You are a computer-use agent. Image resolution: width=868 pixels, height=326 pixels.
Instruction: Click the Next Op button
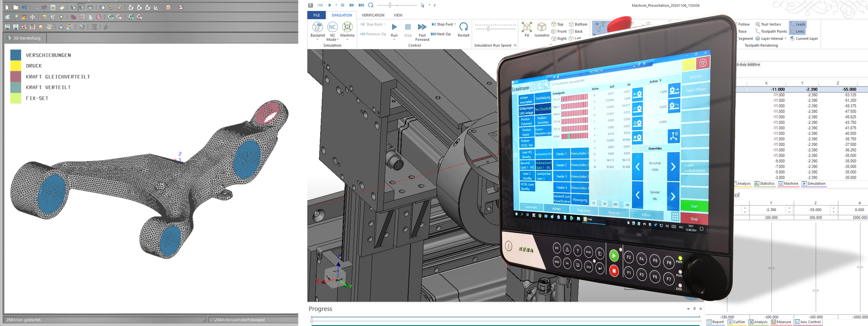click(441, 34)
